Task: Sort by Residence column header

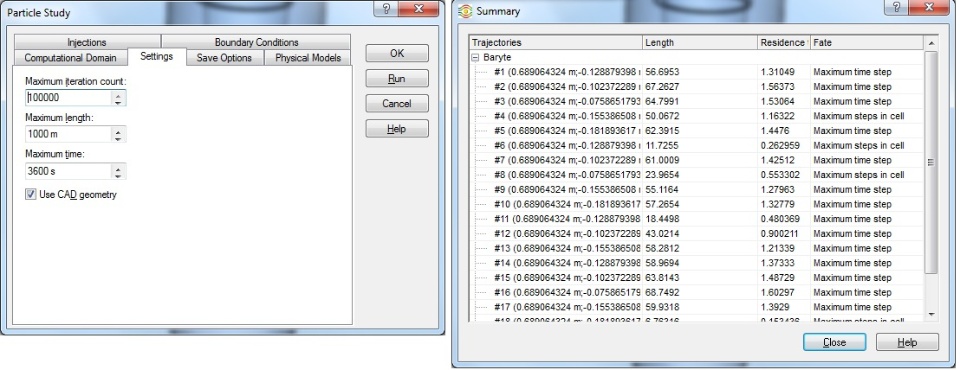Action: [x=784, y=42]
